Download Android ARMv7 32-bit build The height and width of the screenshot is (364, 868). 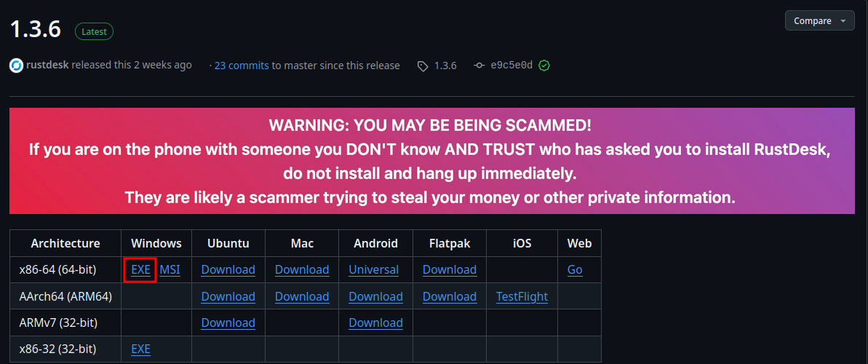coord(375,323)
